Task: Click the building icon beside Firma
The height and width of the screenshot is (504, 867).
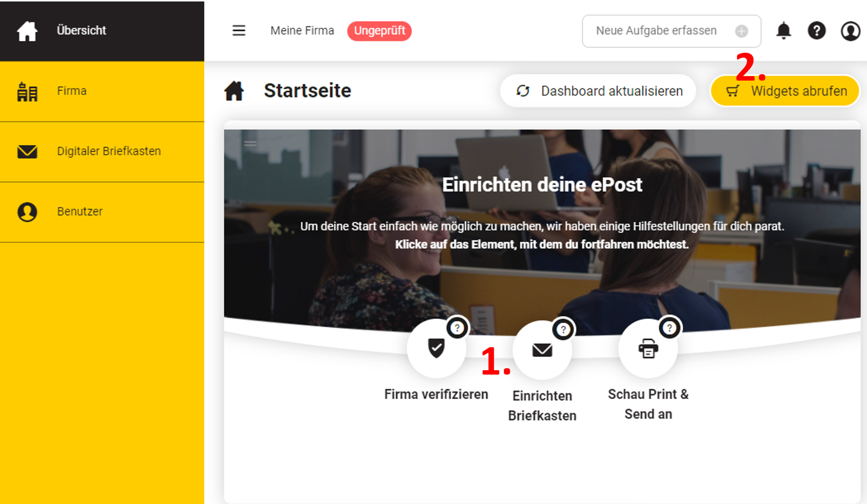Action: tap(27, 92)
